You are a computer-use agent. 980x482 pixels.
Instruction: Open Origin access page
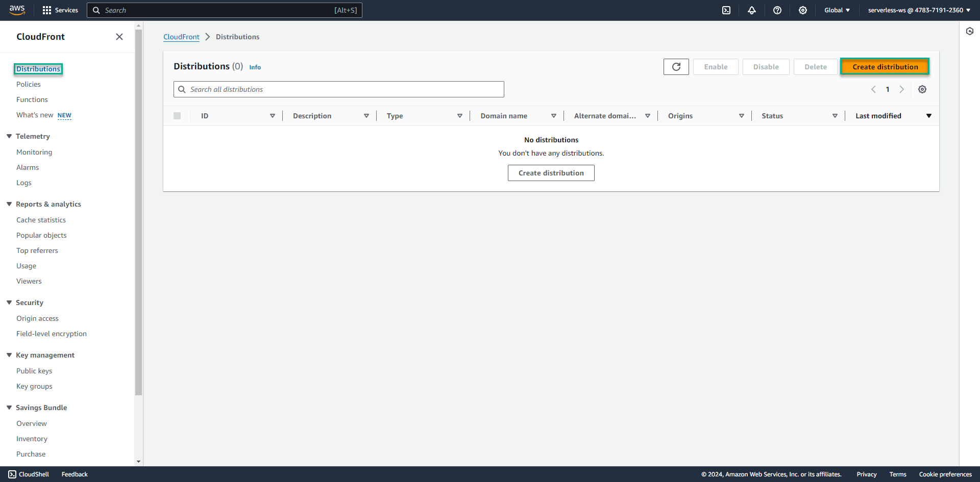37,318
